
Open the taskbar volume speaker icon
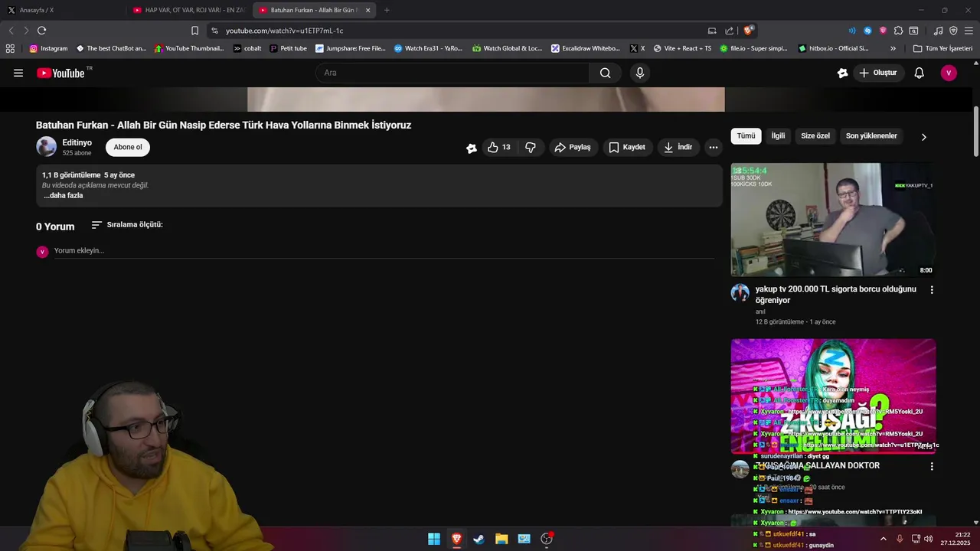pyautogui.click(x=929, y=539)
